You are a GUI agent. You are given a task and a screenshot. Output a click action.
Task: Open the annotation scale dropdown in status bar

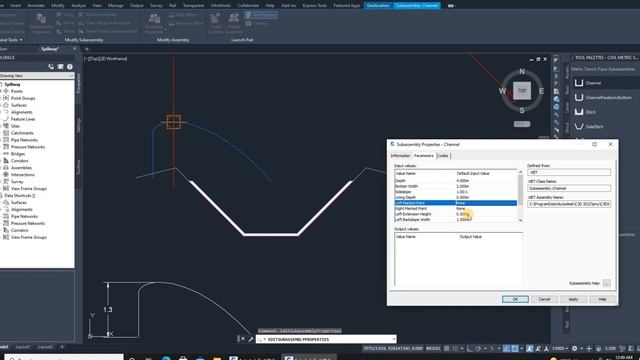pos(560,349)
